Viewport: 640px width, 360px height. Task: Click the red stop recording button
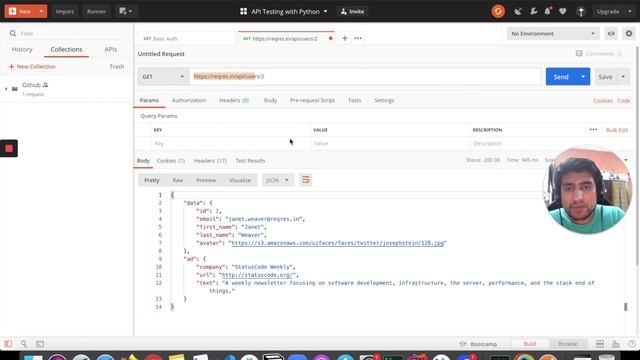pos(9,149)
